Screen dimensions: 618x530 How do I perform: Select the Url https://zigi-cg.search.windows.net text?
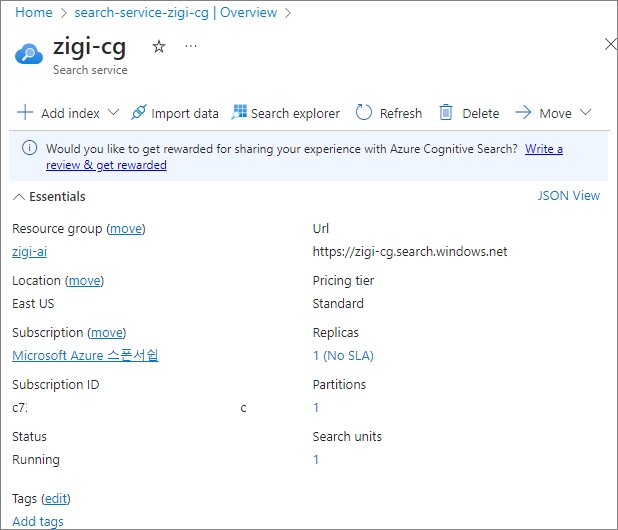click(410, 251)
